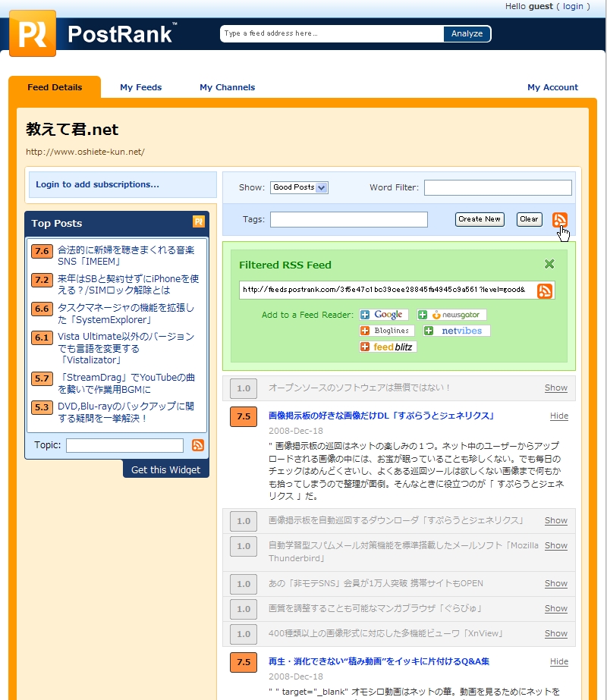Open the 再生・消化できない積み動画 post title
The height and width of the screenshot is (700, 607).
[x=379, y=661]
